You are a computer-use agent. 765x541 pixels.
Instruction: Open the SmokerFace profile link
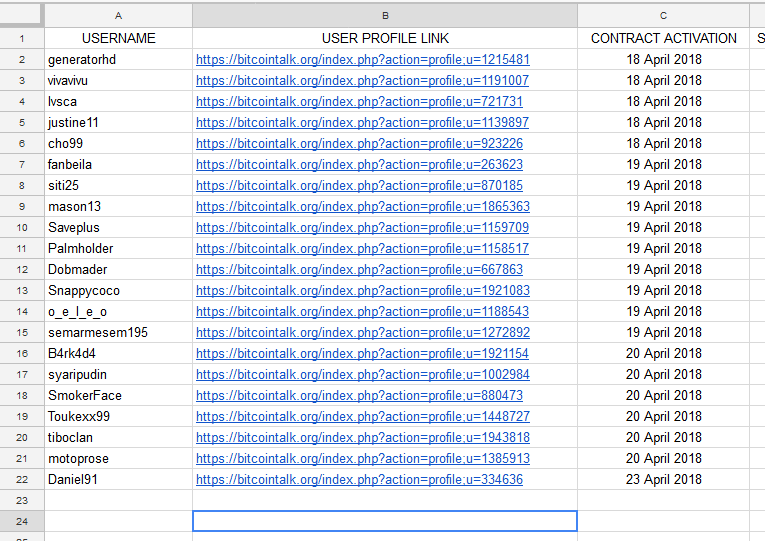pos(359,396)
